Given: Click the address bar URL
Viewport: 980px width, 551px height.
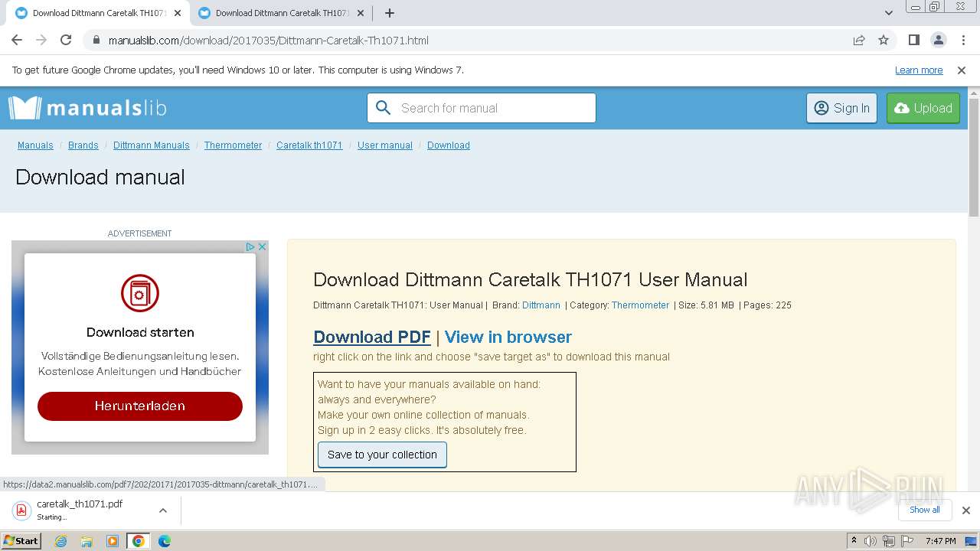Looking at the screenshot, I should [269, 40].
